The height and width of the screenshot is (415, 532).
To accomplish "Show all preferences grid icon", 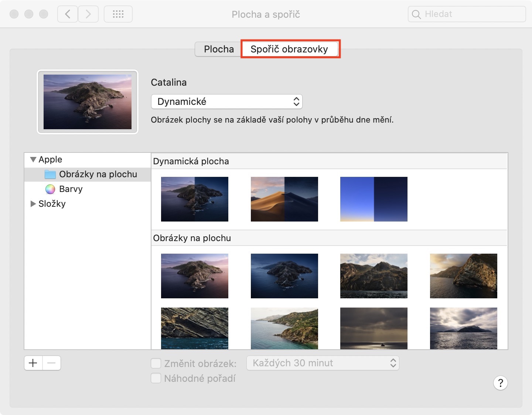I will coord(118,14).
